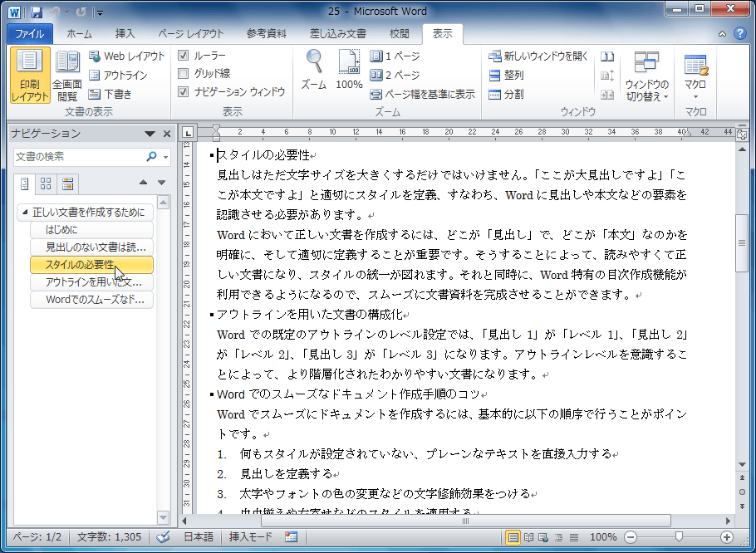Open 全画面閲覧 reading view
Viewport: 756px width, 553px height.
[x=67, y=76]
